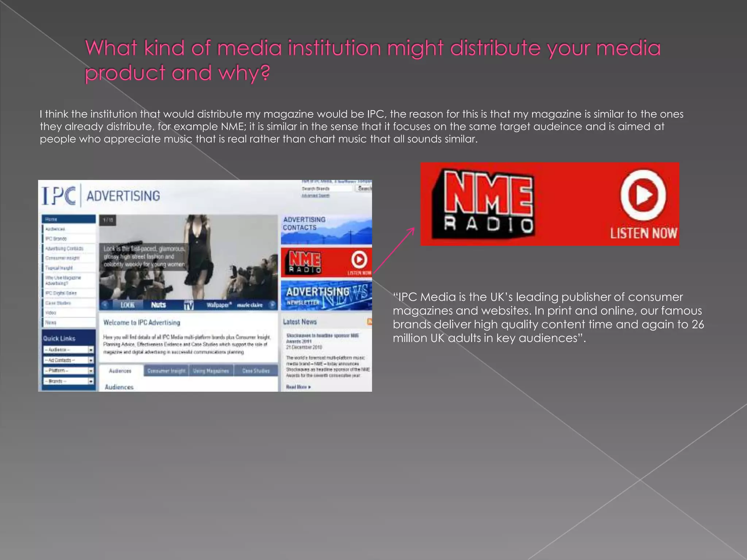Click the large NME Radio logo
The image size is (747, 560).
pos(485,203)
